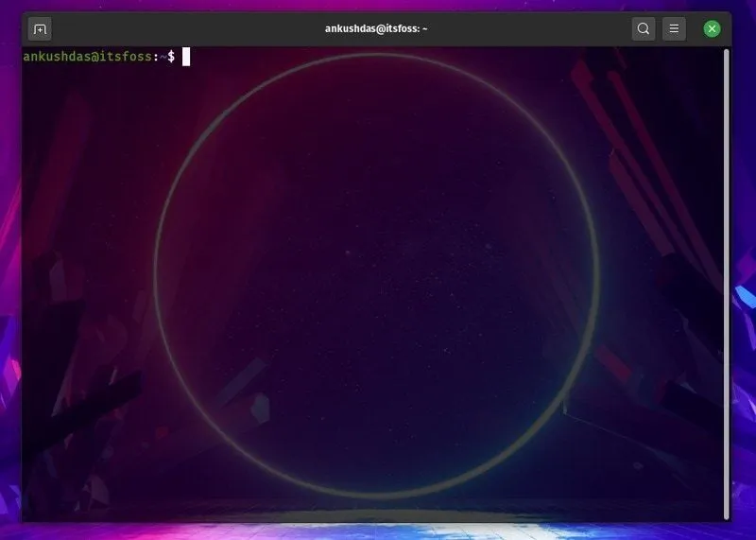Click the search magnifier icon
Image resolution: width=756 pixels, height=540 pixels.
pos(644,29)
